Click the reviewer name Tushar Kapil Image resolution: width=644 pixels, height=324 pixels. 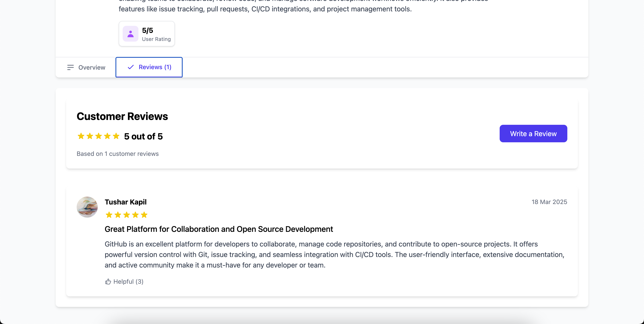(x=126, y=202)
